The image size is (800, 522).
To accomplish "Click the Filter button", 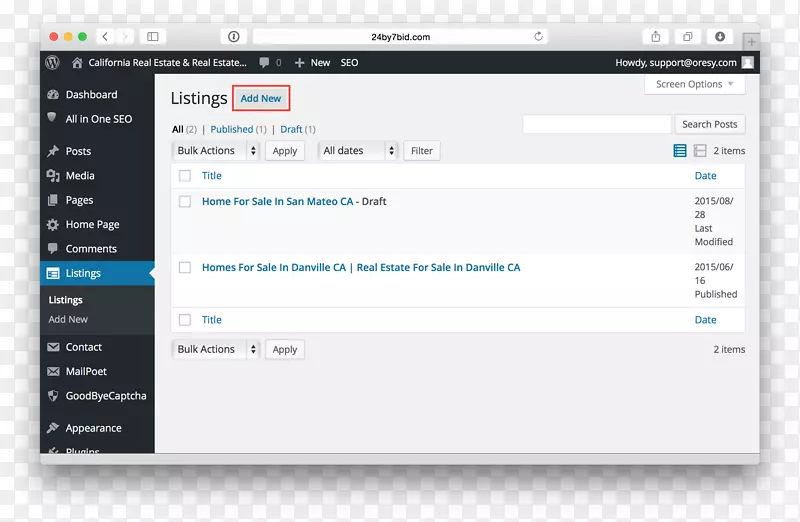I will tap(422, 151).
